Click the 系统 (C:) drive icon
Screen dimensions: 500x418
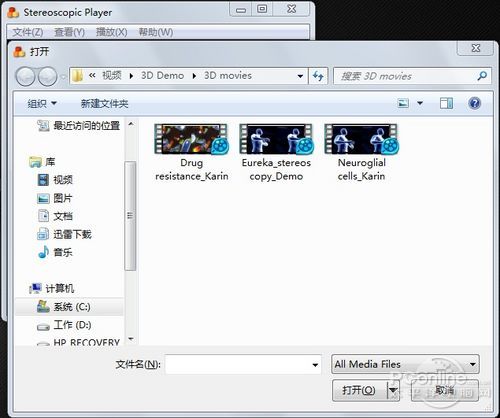coord(43,306)
